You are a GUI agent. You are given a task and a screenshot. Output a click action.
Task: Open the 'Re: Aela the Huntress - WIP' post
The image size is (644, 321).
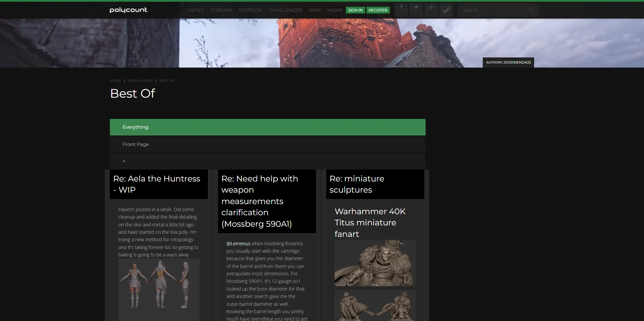click(156, 184)
